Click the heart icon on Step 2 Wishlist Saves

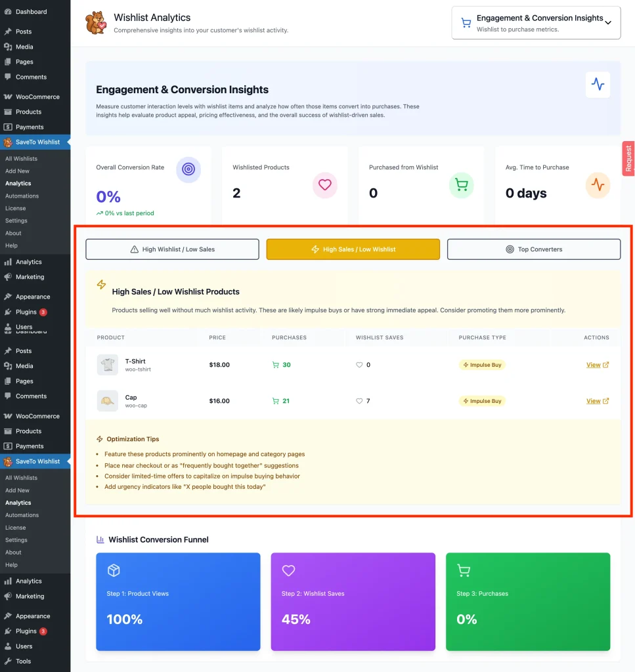point(288,571)
